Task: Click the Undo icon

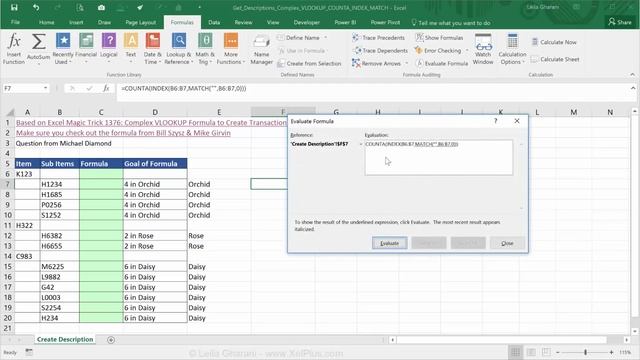Action: [36, 7]
